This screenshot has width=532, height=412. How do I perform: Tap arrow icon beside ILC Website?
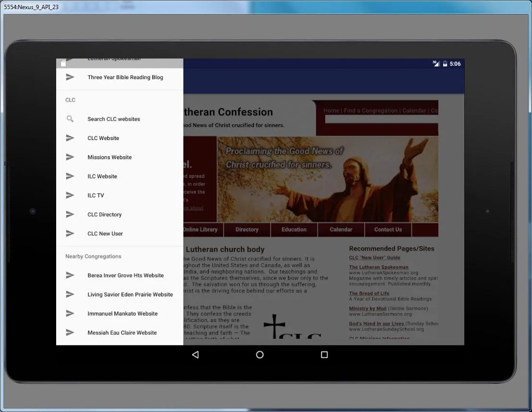tap(70, 176)
